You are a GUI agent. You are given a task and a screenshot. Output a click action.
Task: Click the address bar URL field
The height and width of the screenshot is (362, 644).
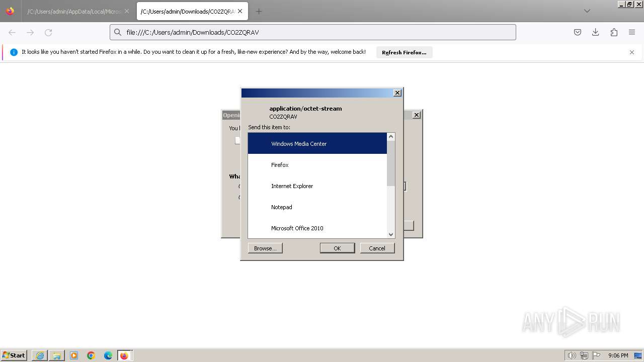(x=313, y=32)
